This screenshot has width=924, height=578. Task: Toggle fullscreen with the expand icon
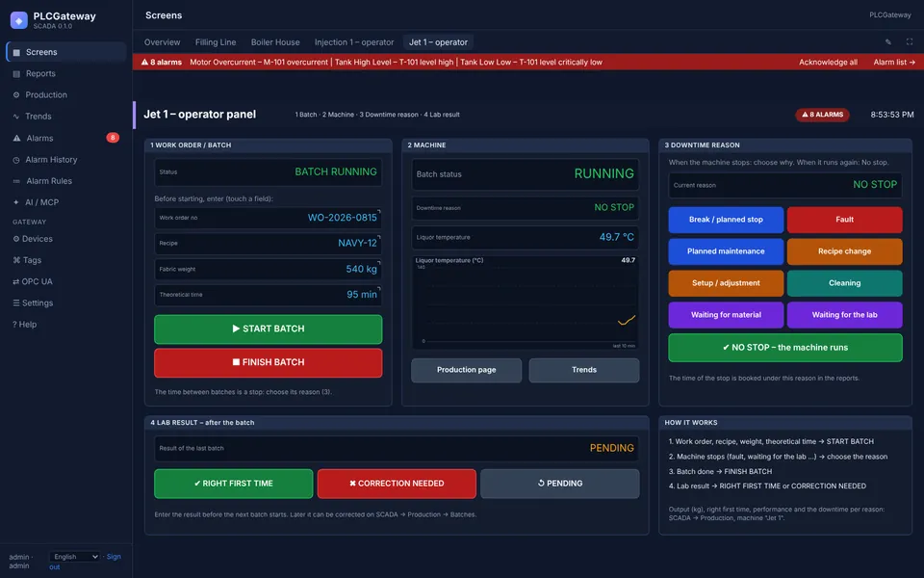[910, 41]
